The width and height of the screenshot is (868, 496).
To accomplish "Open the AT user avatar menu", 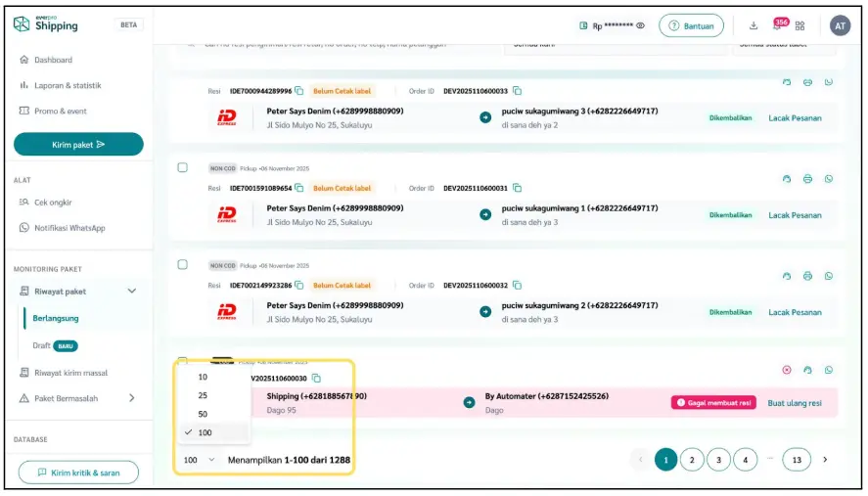I will point(840,26).
